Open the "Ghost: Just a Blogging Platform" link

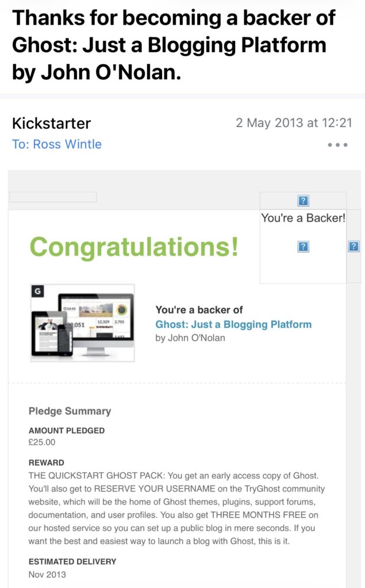tap(233, 324)
